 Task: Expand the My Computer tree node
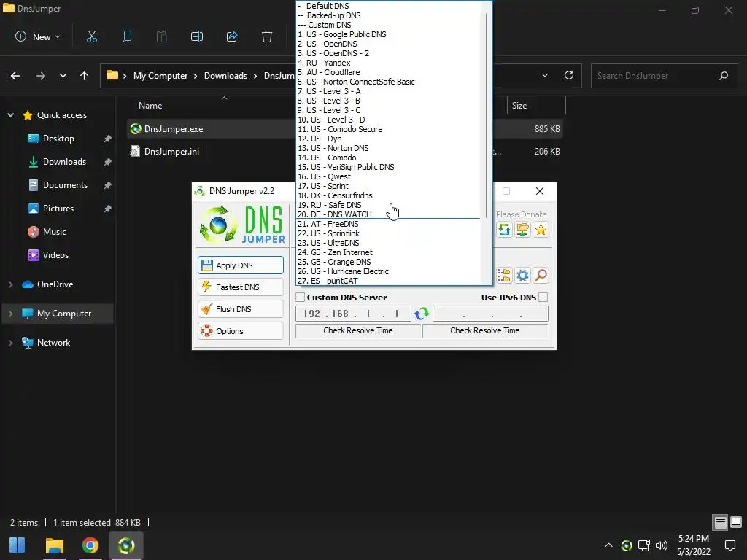tap(10, 314)
